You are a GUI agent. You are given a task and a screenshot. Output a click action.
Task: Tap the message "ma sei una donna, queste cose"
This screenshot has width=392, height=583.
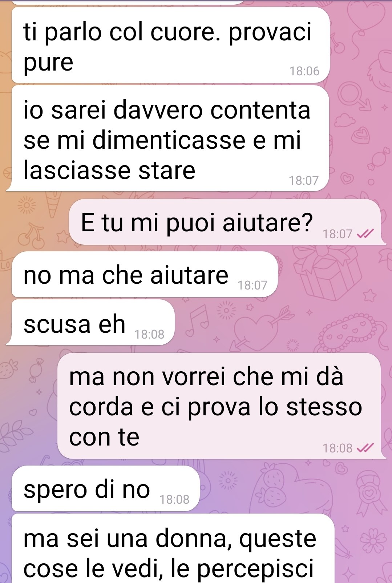(x=173, y=548)
